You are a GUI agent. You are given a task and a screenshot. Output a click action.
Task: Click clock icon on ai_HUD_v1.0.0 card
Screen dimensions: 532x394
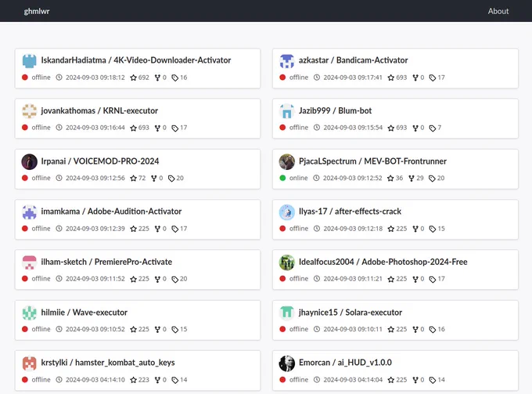(317, 380)
